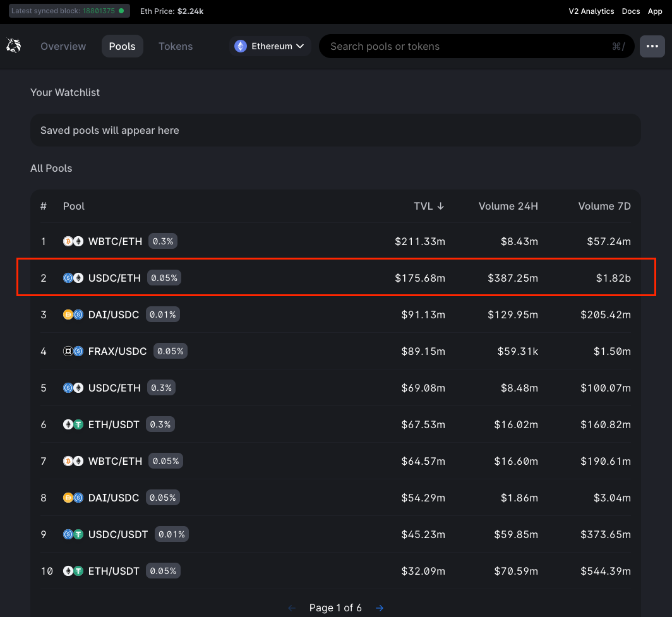Open the ETH/USDT 0.3% pool name
Viewport: 672px width, 617px height.
(x=114, y=424)
